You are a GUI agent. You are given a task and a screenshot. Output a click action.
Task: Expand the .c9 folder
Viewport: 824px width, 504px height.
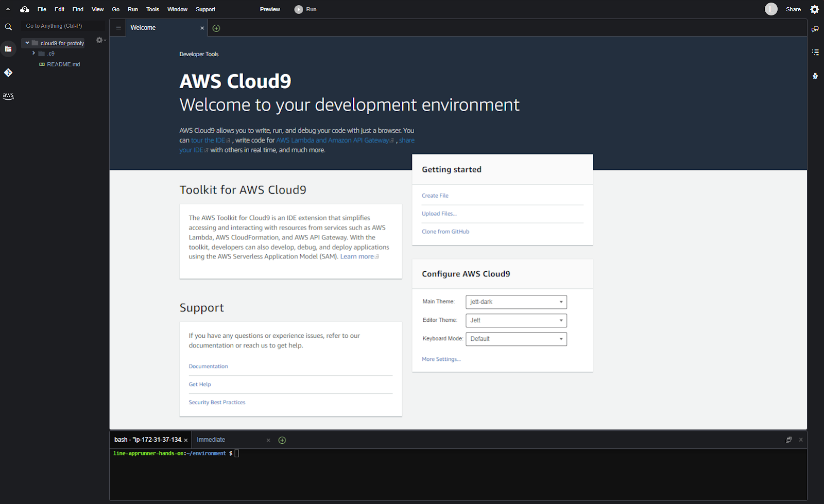33,53
